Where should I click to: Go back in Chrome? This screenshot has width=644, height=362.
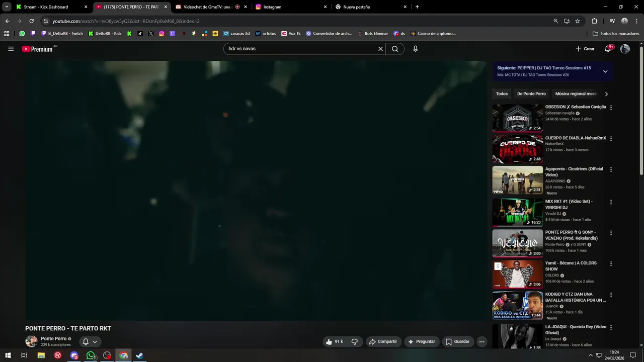7,21
